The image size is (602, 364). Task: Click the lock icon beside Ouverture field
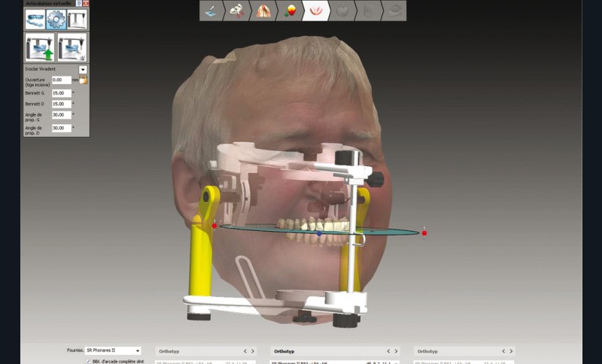point(83,80)
